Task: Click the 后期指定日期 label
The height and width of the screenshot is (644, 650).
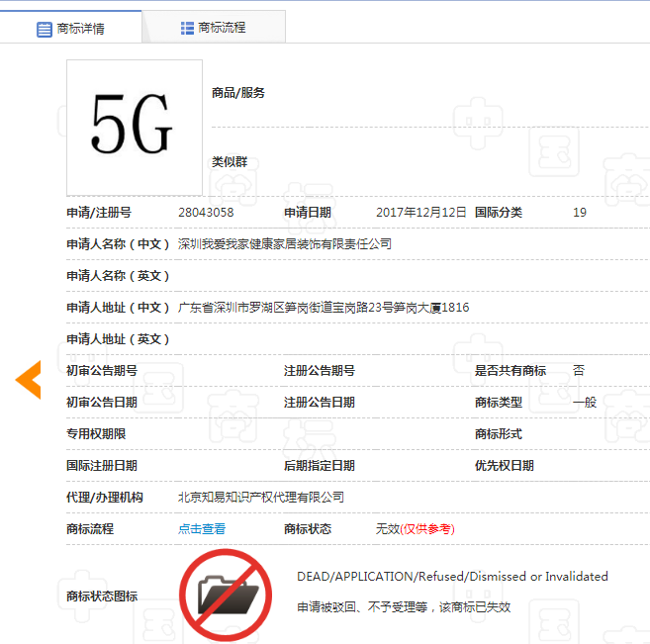Action: pyautogui.click(x=320, y=466)
